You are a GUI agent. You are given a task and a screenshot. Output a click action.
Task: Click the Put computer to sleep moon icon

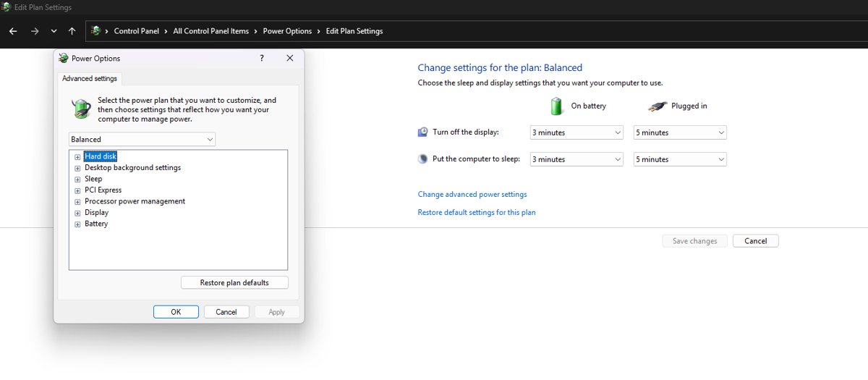click(423, 159)
